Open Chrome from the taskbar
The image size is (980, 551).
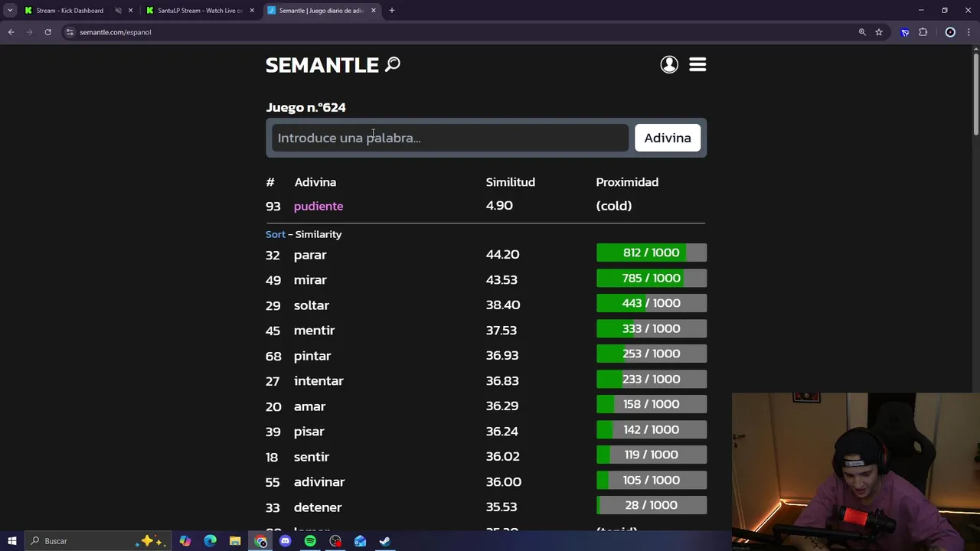[260, 541]
